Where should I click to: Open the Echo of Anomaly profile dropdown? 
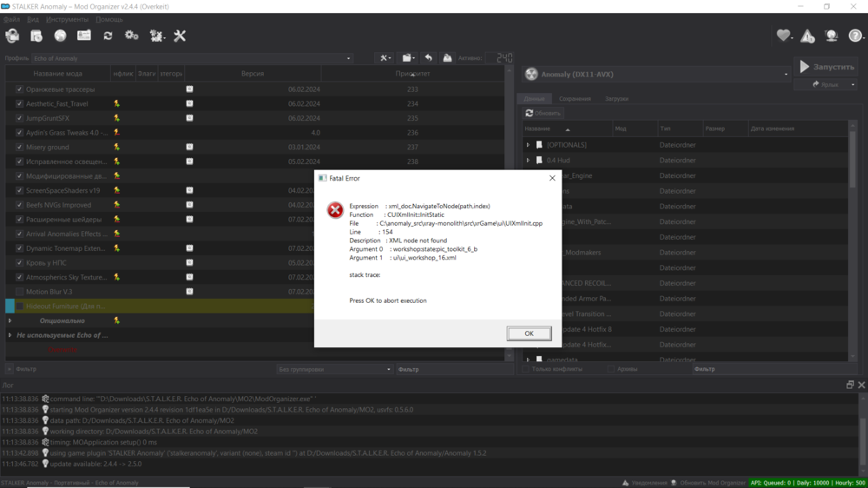point(192,58)
